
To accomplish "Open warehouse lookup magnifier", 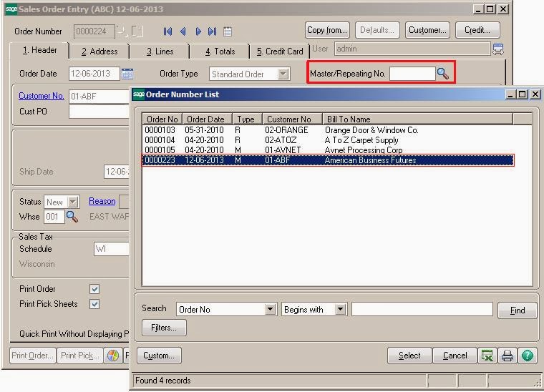I will (72, 217).
